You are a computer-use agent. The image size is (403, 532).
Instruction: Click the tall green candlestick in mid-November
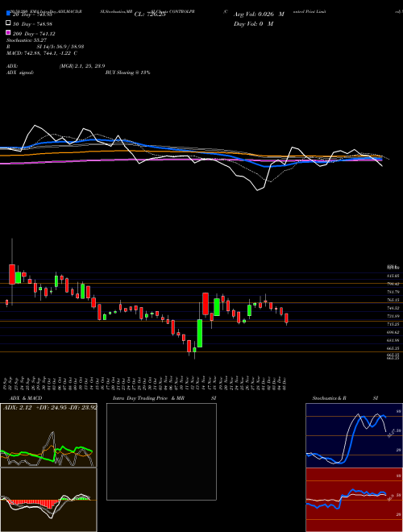click(200, 333)
